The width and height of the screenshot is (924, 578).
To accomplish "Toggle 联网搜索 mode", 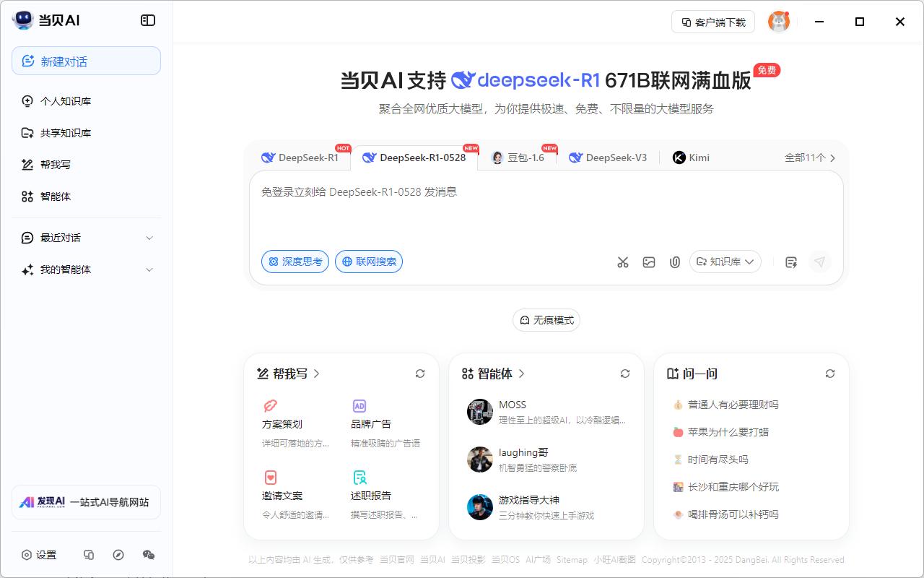I will tap(369, 262).
